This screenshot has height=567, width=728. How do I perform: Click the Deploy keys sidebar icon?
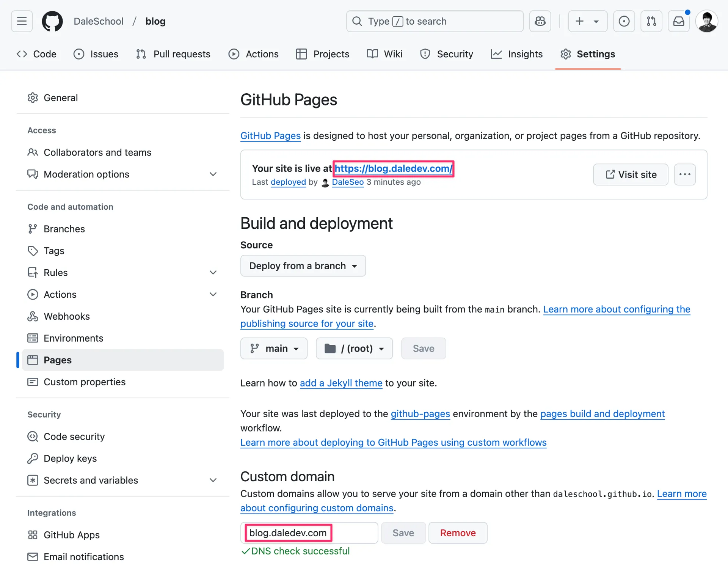(x=33, y=458)
